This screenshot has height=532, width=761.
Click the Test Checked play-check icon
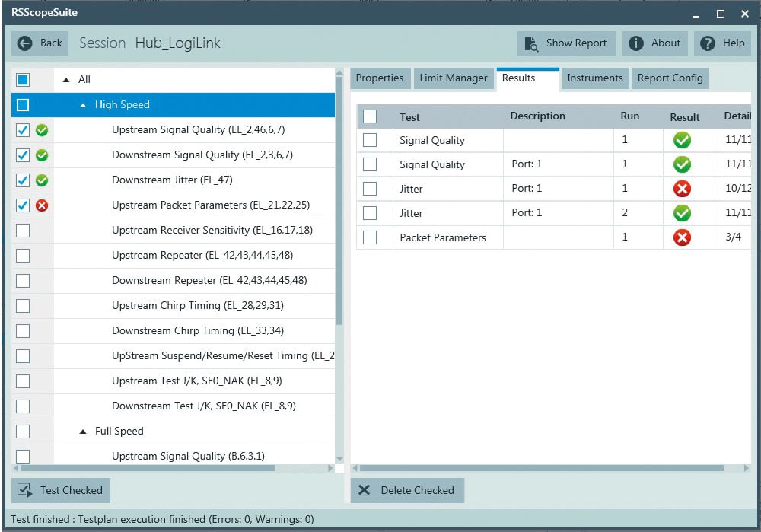tap(25, 490)
